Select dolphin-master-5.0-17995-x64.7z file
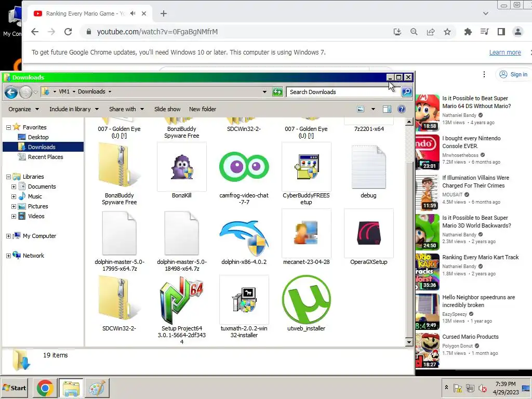Screen dimensions: 532x399 [x=119, y=233]
